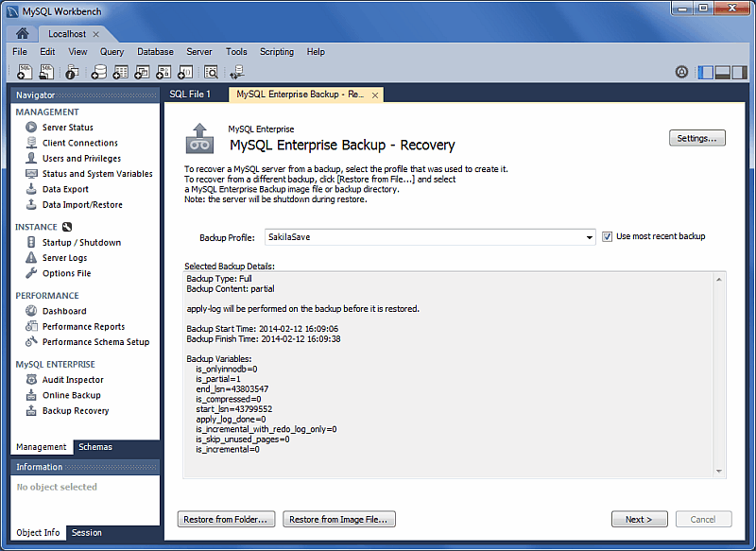Create new view toolbar icon
Viewport: 756px width, 551px height.
tap(142, 72)
